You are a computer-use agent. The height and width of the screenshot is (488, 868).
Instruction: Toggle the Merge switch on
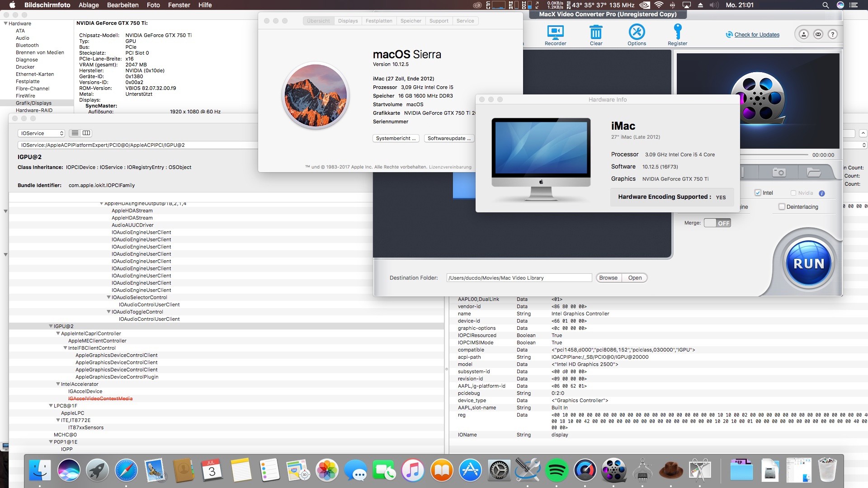[717, 223]
